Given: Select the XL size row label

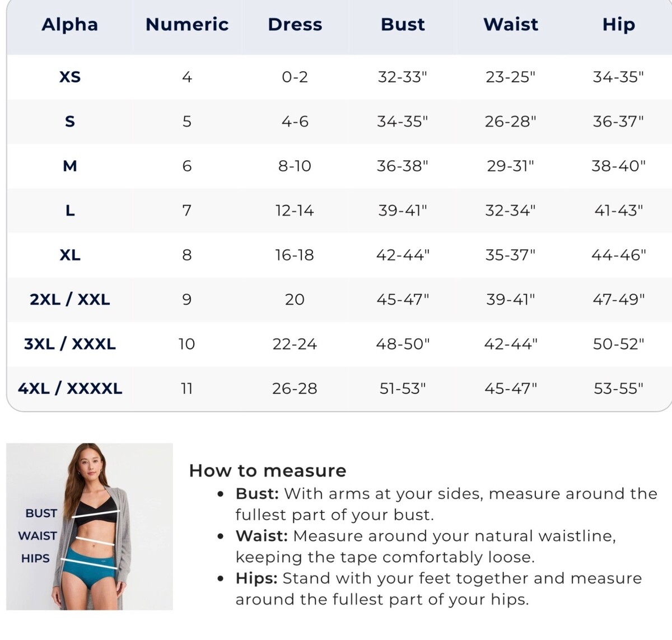Looking at the screenshot, I should (70, 255).
